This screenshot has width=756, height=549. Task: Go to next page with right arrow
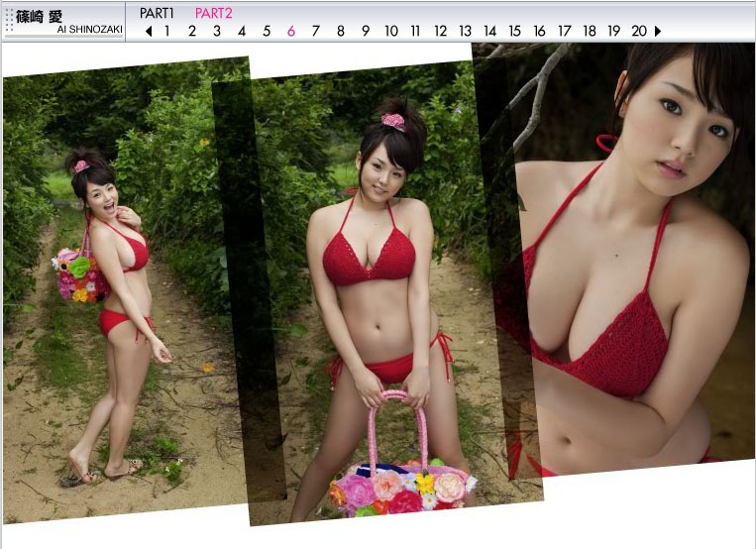point(658,32)
